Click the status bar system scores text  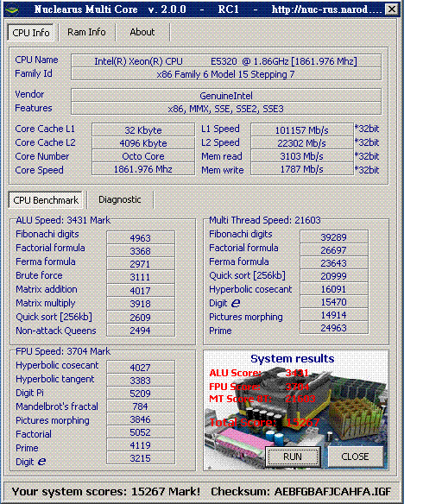coord(106,491)
